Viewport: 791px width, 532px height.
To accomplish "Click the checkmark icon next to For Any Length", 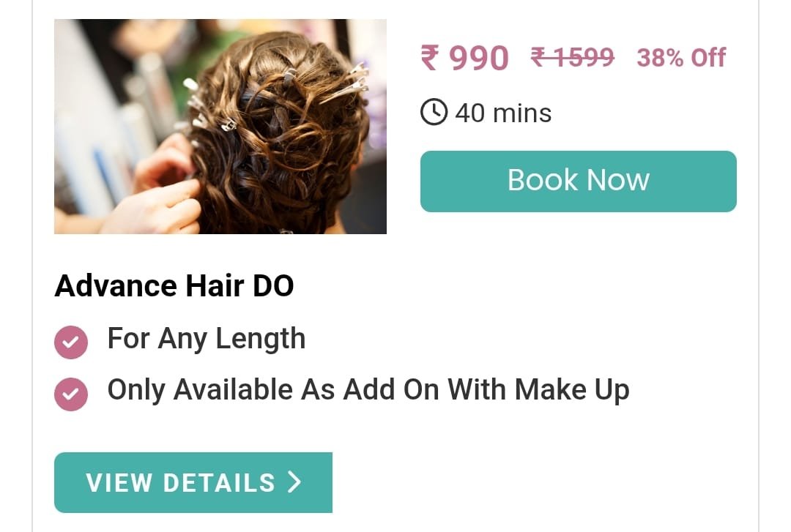I will tap(71, 342).
